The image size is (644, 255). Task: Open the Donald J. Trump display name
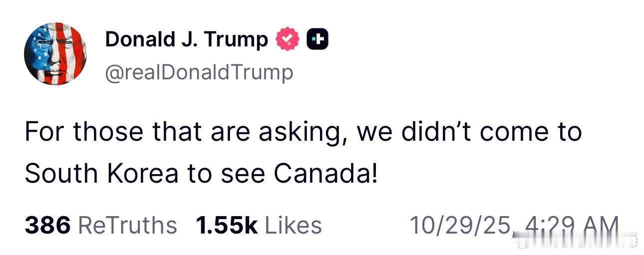186,39
